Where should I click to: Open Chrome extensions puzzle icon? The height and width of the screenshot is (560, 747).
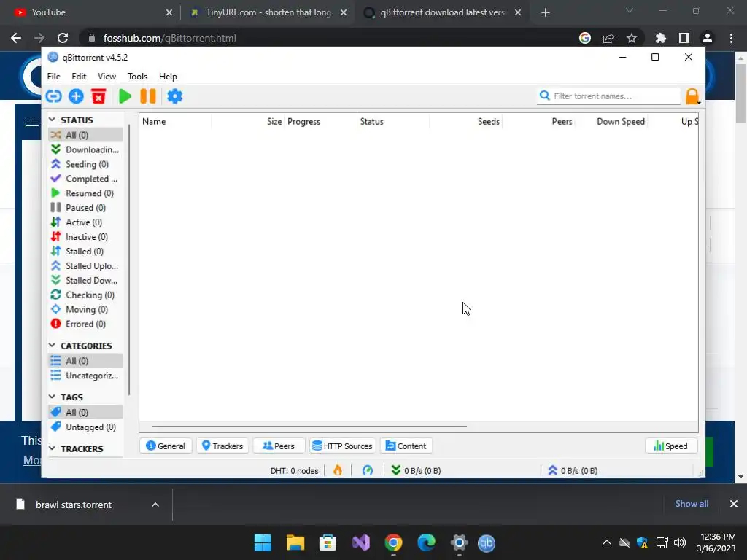click(660, 38)
